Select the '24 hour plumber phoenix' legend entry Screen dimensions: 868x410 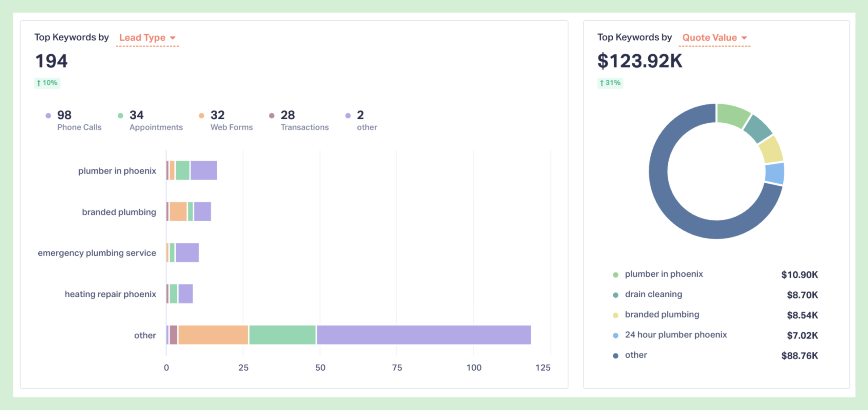(x=676, y=335)
